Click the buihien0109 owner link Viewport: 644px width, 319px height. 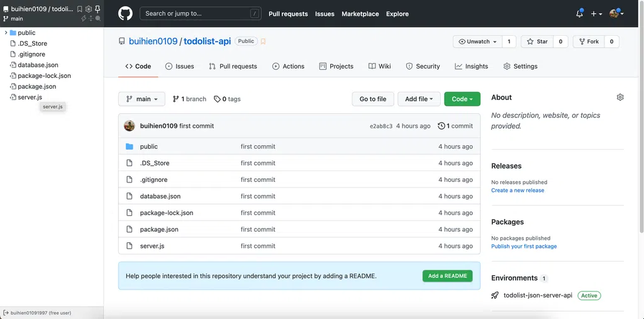point(153,41)
